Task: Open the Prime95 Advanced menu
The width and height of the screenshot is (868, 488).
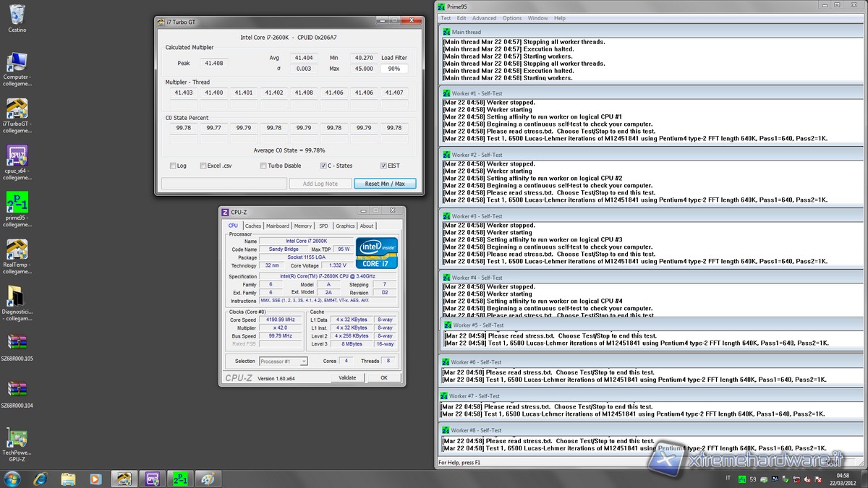Action: (484, 18)
